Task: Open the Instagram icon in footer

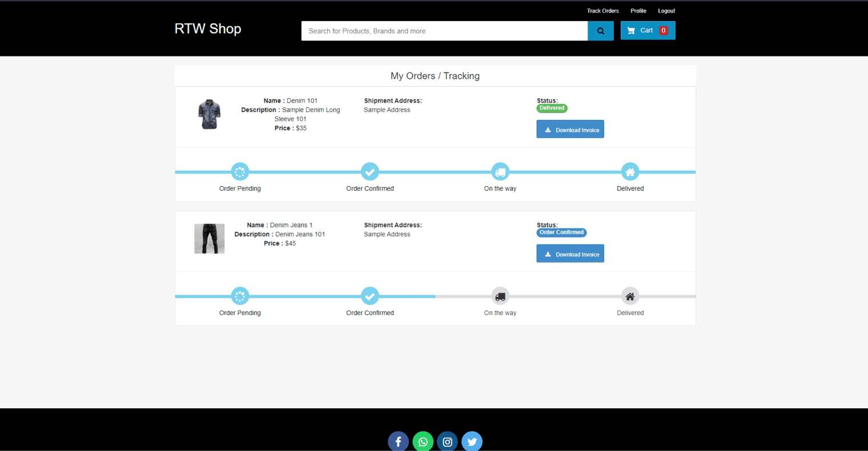Action: pyautogui.click(x=447, y=441)
